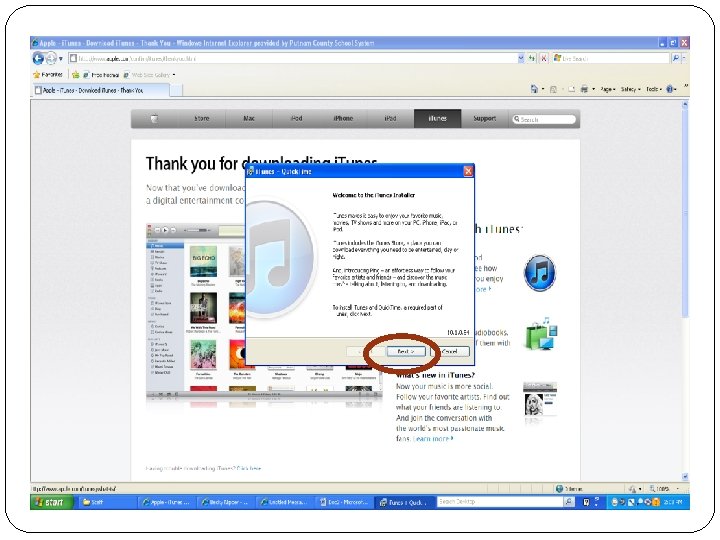This screenshot has height=540, width=720.
Task: Open the Windows Start menu
Action: tap(52, 502)
